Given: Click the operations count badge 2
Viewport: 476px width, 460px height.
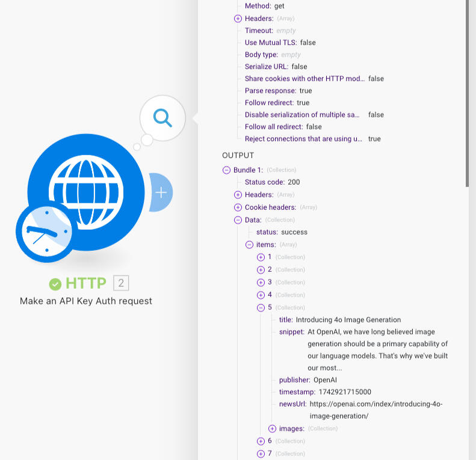Looking at the screenshot, I should 121,283.
